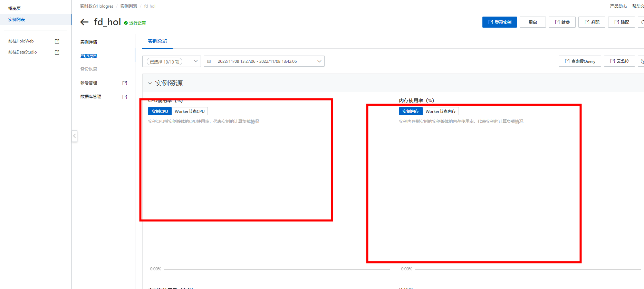Click the 查询慢Query button
This screenshot has width=644, height=289.
click(580, 61)
